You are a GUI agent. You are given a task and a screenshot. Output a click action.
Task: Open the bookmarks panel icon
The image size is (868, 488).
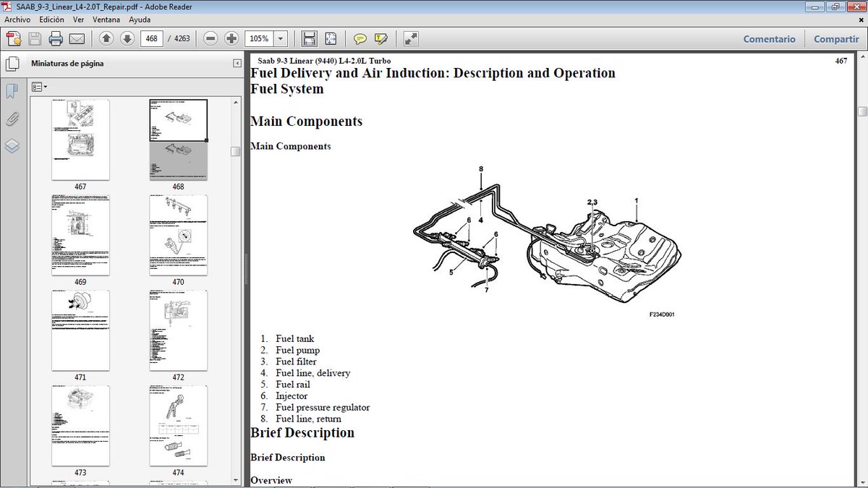point(12,91)
